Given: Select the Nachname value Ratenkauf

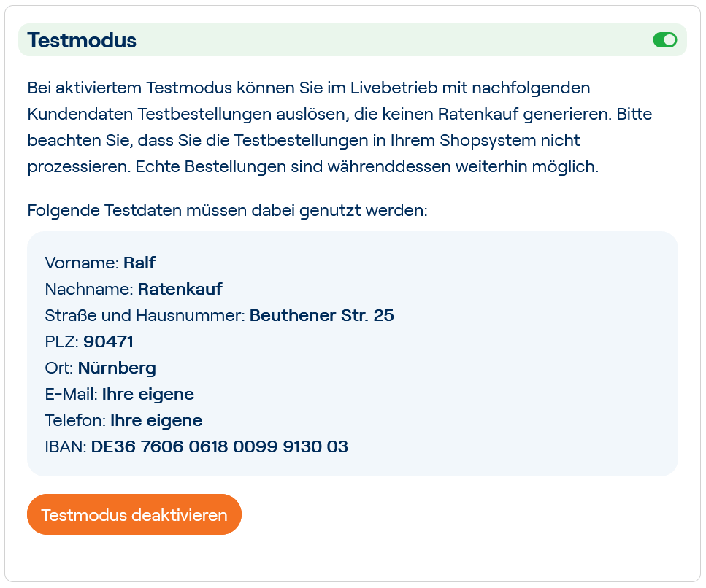Looking at the screenshot, I should [x=180, y=289].
